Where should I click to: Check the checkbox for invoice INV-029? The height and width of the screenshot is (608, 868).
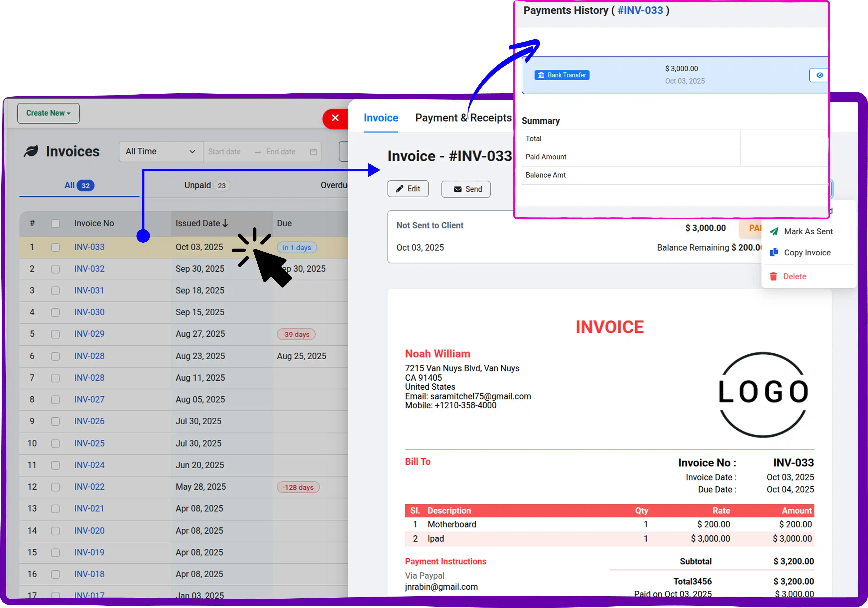point(56,334)
